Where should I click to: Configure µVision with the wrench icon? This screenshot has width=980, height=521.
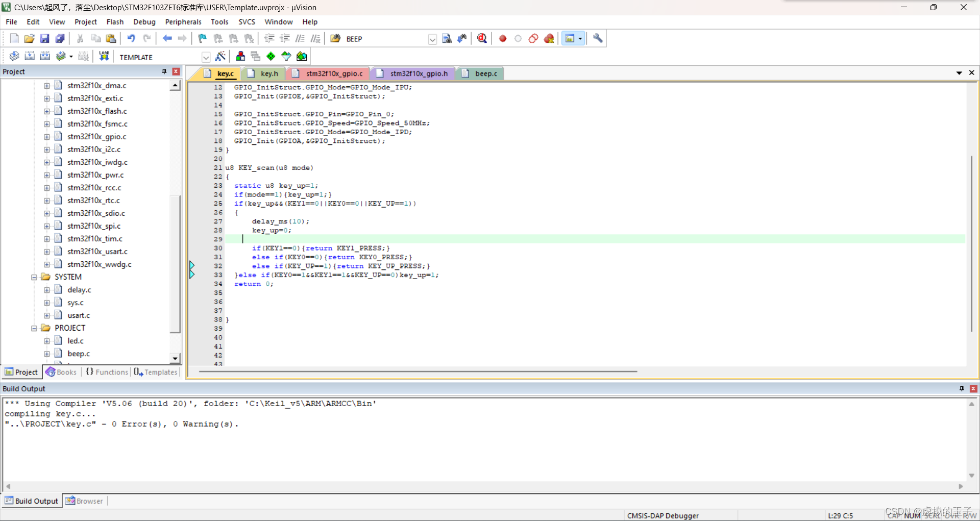(x=598, y=38)
